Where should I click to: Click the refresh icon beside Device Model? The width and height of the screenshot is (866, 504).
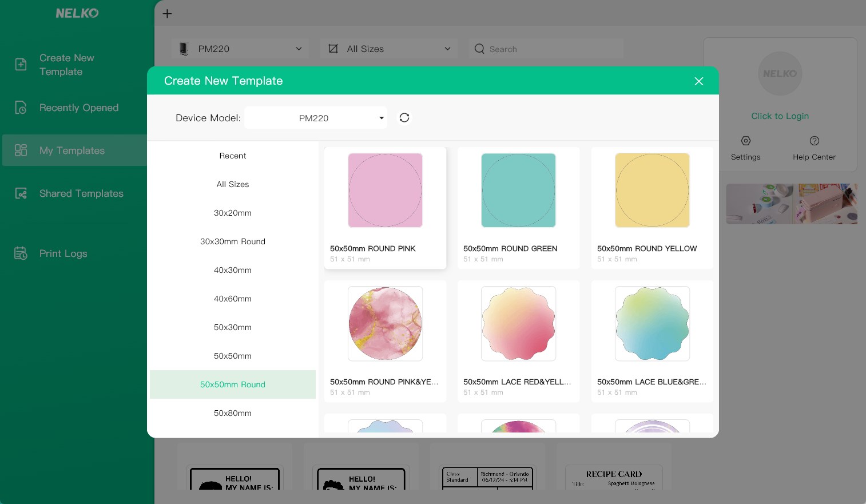point(404,118)
